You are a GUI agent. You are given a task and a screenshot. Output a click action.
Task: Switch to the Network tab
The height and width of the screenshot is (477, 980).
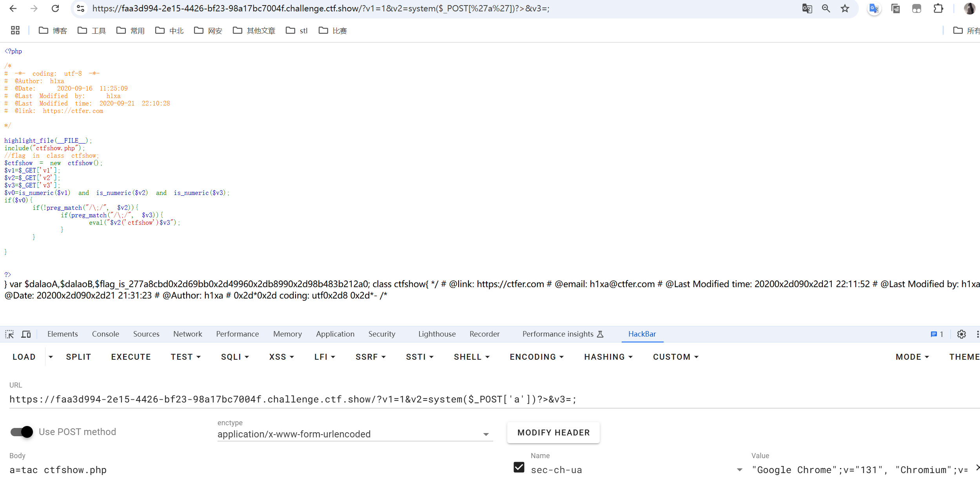click(188, 334)
